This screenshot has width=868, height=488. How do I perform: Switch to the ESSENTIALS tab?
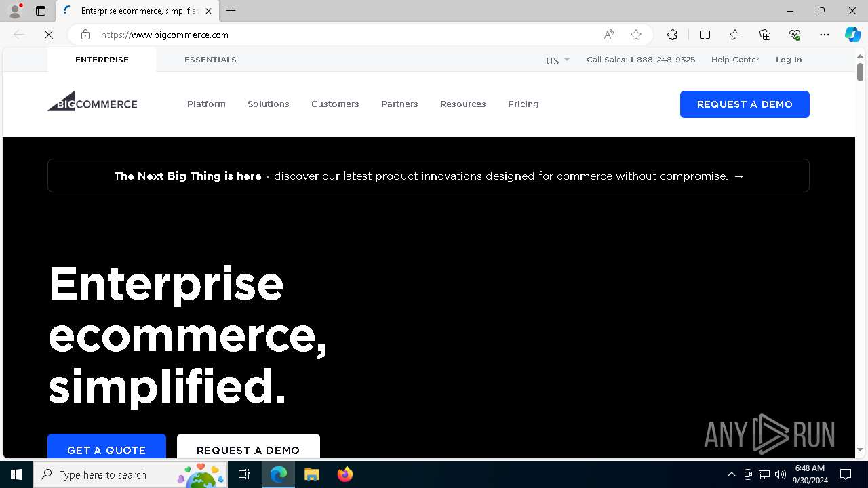point(210,60)
